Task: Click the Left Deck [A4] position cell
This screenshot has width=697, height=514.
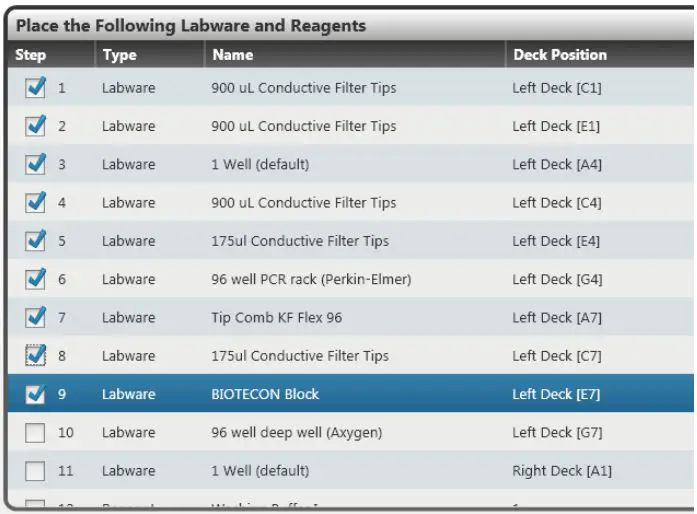Action: click(x=557, y=165)
